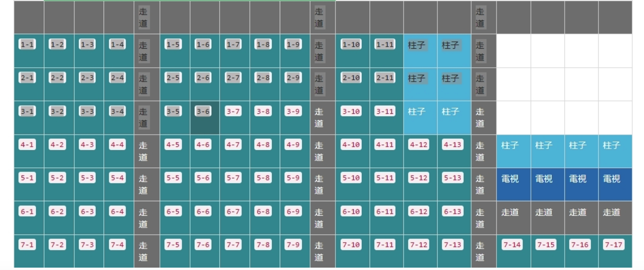Screen dimensions: 644x270
Task: Select seat 6-4
Action: tap(117, 212)
